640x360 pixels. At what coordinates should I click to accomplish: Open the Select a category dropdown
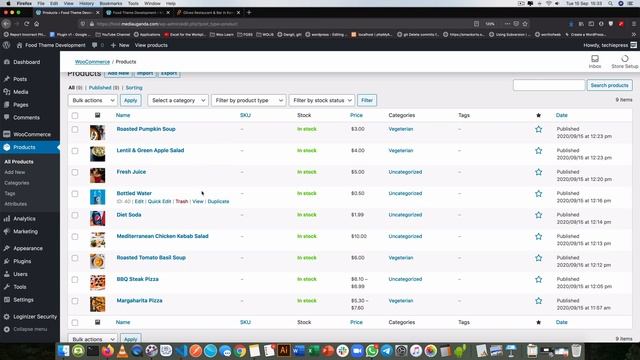tap(178, 100)
